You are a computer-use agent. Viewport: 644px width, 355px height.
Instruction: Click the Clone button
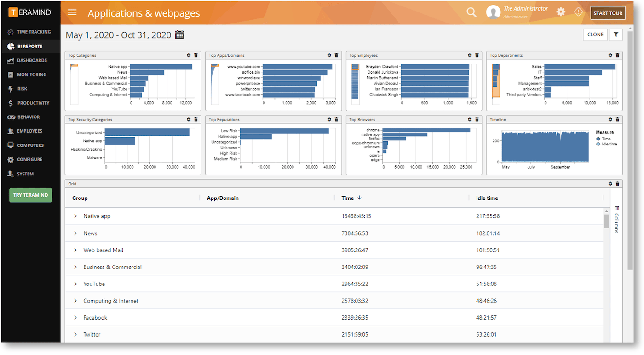[595, 34]
